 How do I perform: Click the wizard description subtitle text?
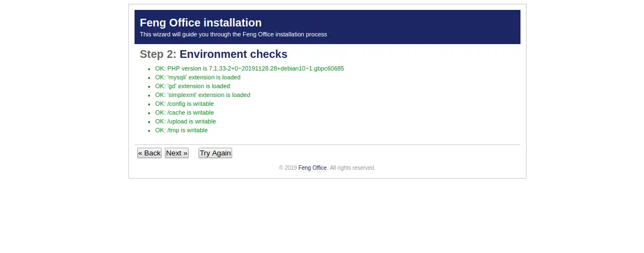tap(233, 35)
